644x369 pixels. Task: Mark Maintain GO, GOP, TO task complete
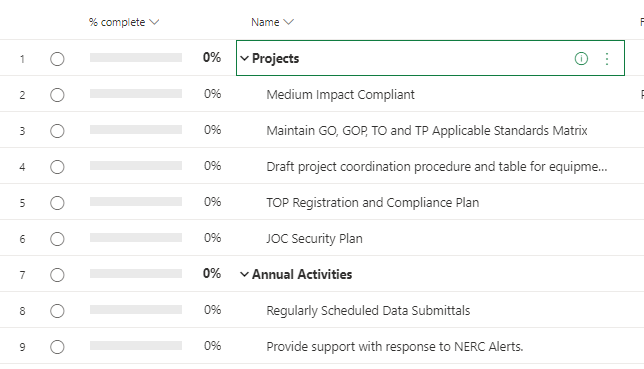point(57,131)
